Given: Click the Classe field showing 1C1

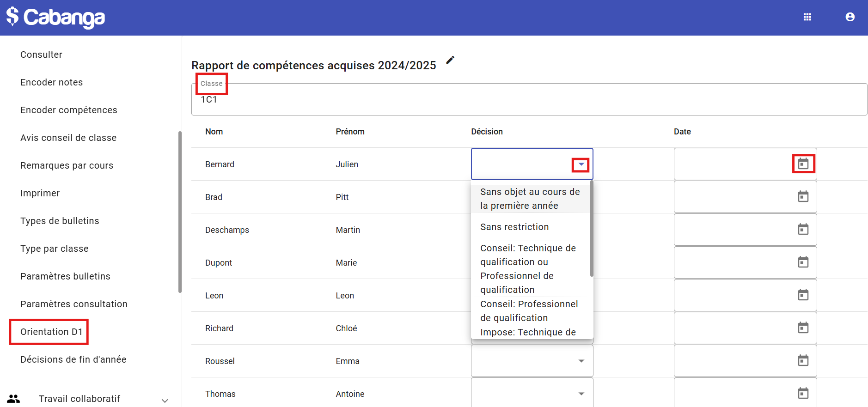Looking at the screenshot, I should click(529, 100).
